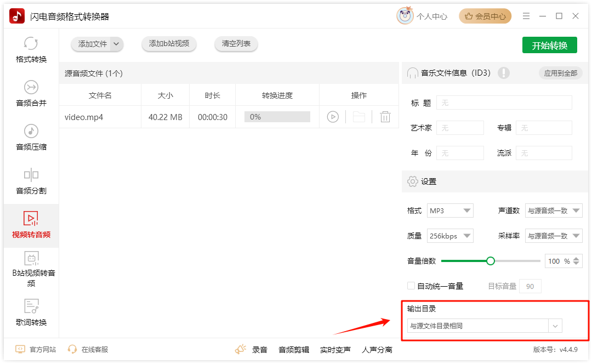This screenshot has width=592, height=364.
Task: Click the 音量倍数 volume slider handle
Action: (491, 261)
